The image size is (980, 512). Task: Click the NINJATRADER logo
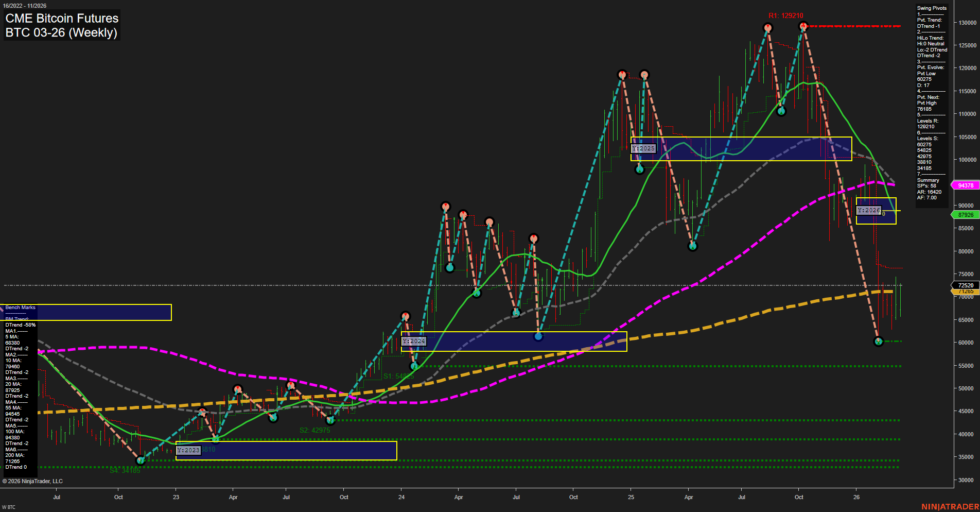[x=951, y=507]
